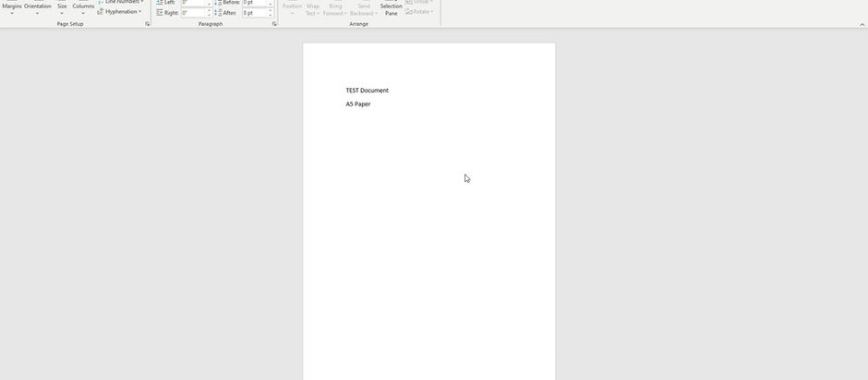
Task: Click the 'A5 Paper' text line
Action: pyautogui.click(x=358, y=104)
